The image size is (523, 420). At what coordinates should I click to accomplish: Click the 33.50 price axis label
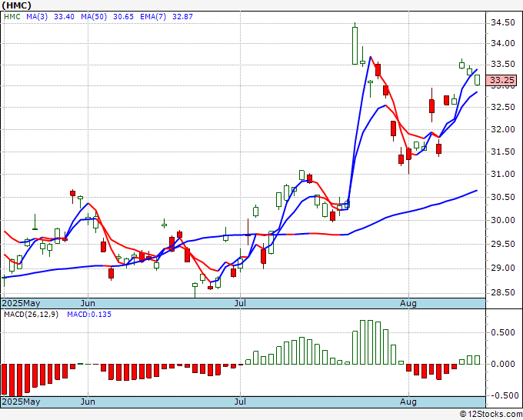tap(502, 64)
